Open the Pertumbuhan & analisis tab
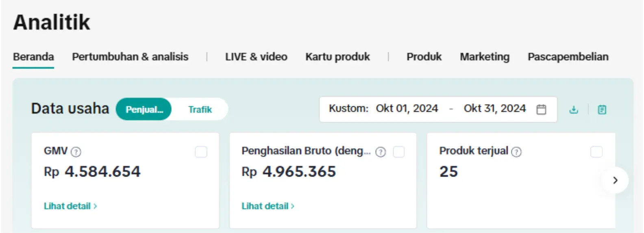The width and height of the screenshot is (644, 233). (130, 57)
